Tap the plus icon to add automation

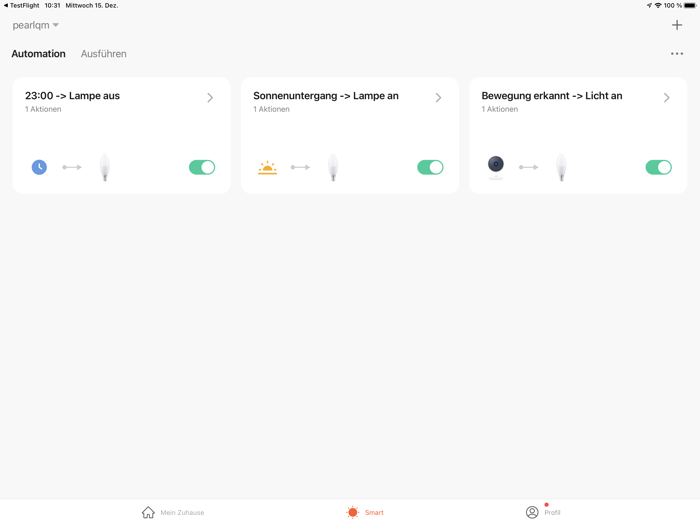click(677, 25)
